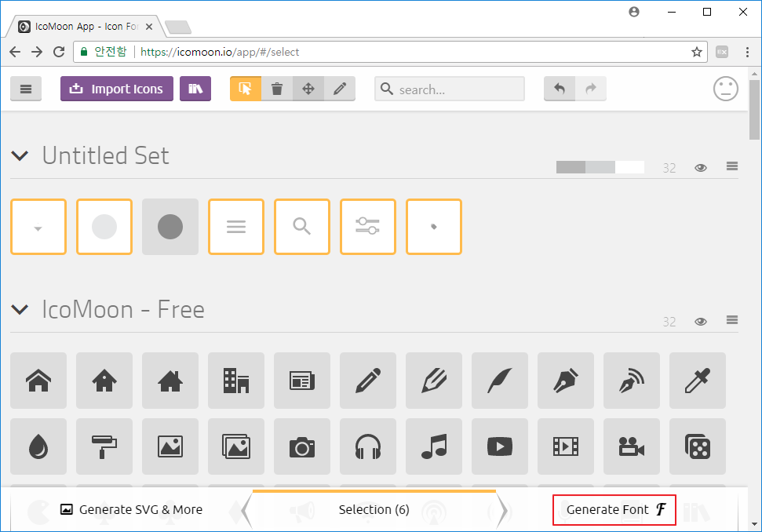Open Chrome profile user icon

click(x=634, y=12)
